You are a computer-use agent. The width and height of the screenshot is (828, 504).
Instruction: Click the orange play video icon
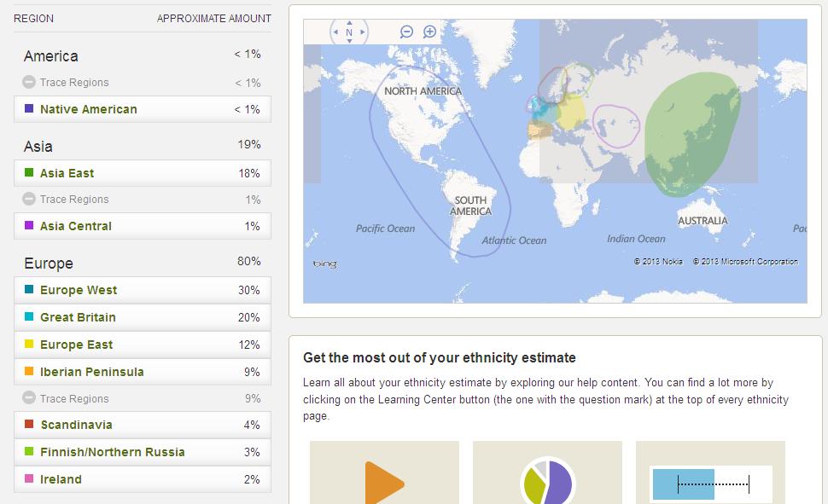pos(383,483)
